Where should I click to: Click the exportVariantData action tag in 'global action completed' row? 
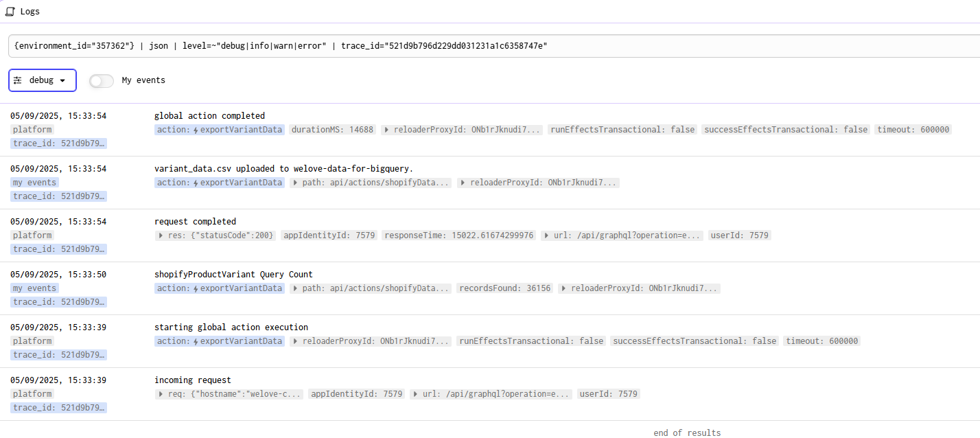pyautogui.click(x=220, y=130)
